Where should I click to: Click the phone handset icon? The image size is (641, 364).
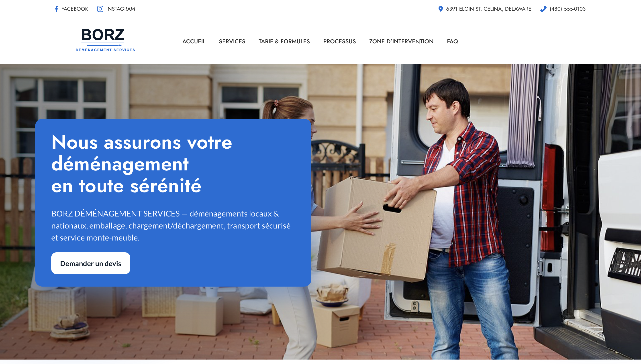pos(543,9)
